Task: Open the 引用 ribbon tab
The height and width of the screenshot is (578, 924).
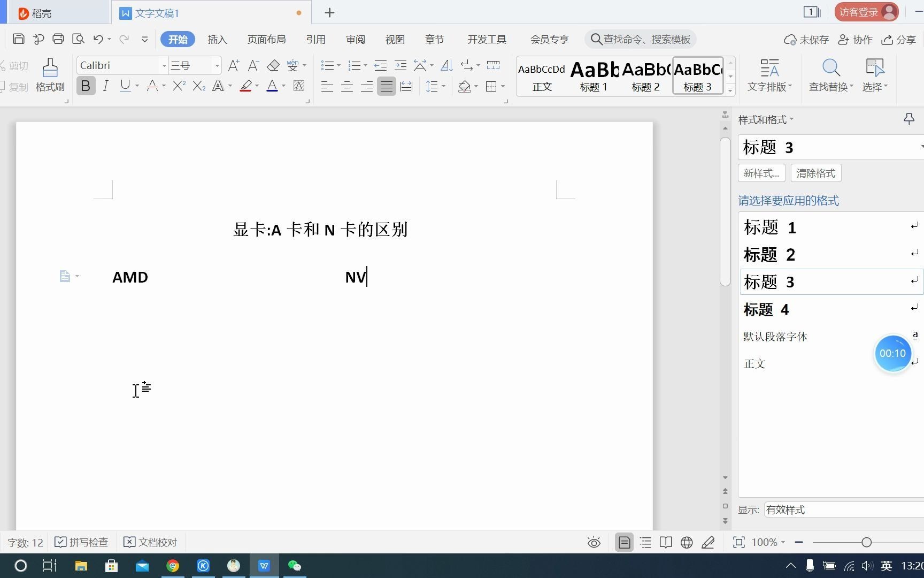Action: [315, 39]
